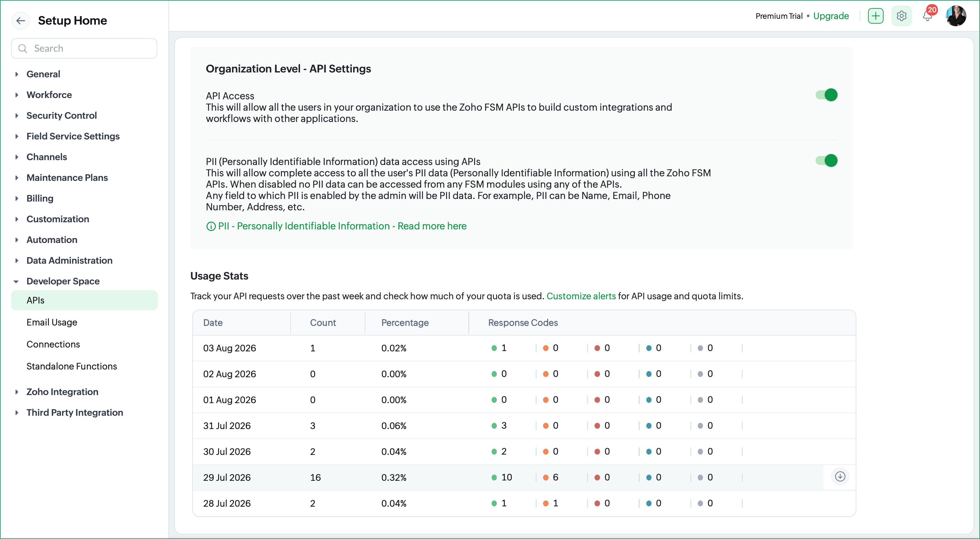Screen dimensions: 980x539
Task: Open the Customize alerts link
Action: pos(581,296)
